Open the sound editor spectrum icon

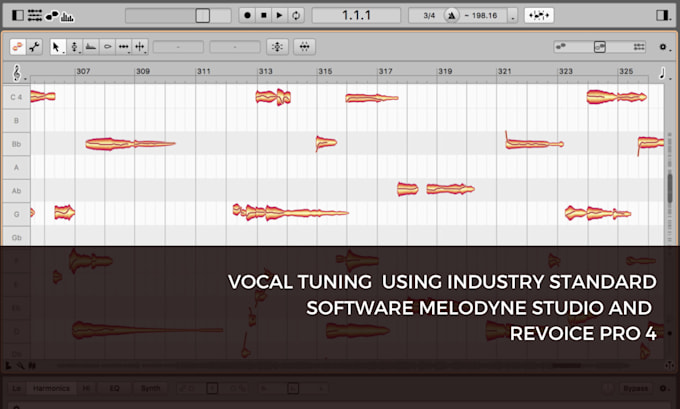coord(67,17)
